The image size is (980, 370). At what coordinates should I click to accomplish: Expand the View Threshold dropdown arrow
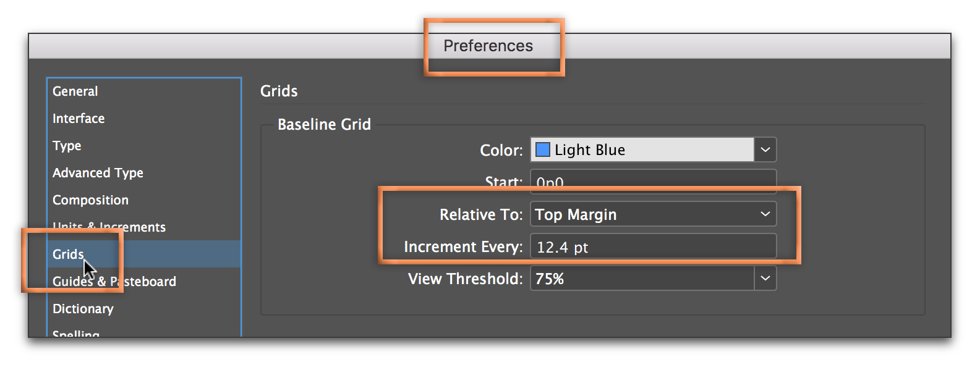tap(765, 279)
